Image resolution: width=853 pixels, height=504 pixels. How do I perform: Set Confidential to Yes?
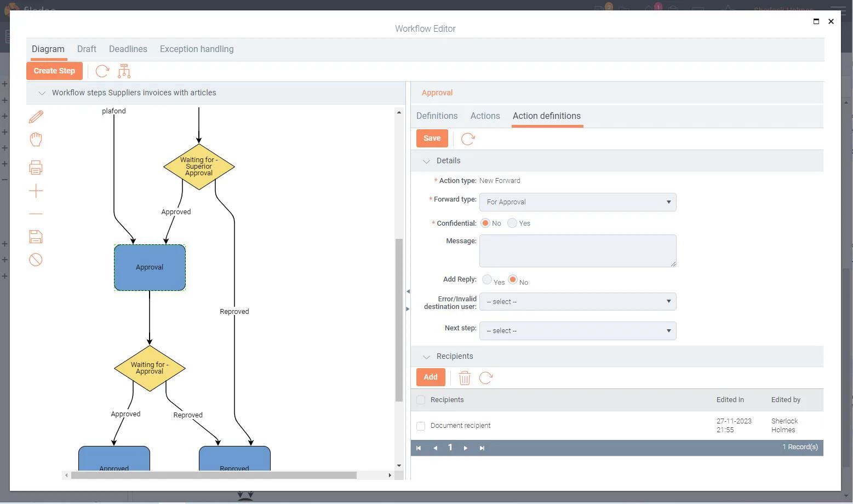[x=512, y=223]
